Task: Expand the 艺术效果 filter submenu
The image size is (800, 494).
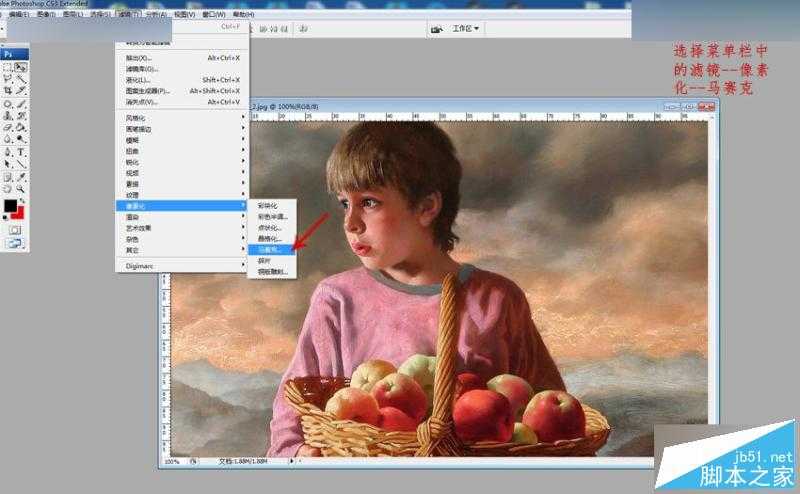Action: tap(182, 228)
